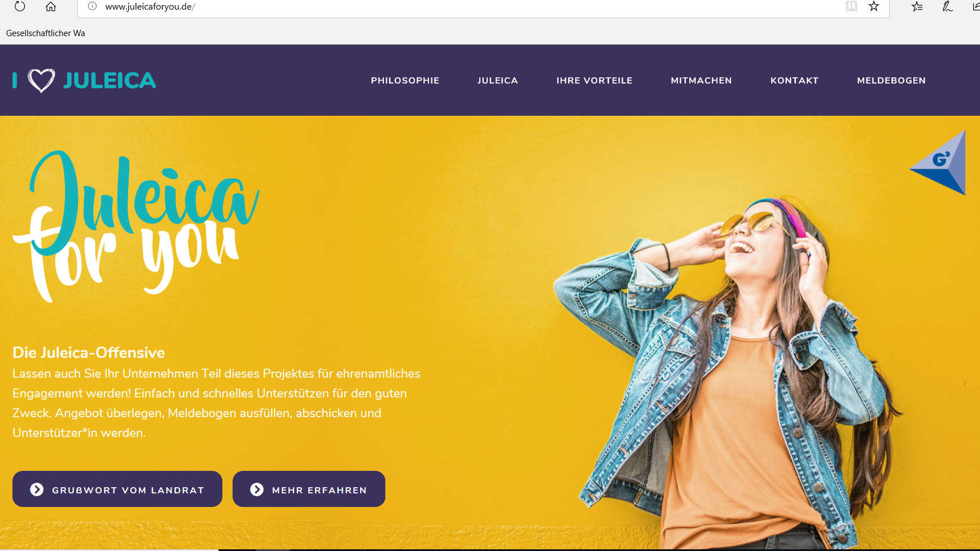This screenshot has width=980, height=551.
Task: Go to the Mitmachen section
Action: click(x=701, y=80)
